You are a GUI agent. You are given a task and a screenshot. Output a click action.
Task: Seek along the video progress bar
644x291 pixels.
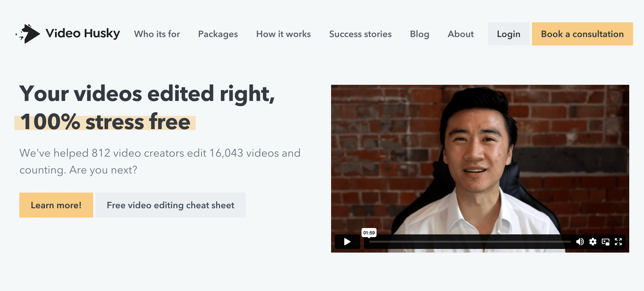470,242
